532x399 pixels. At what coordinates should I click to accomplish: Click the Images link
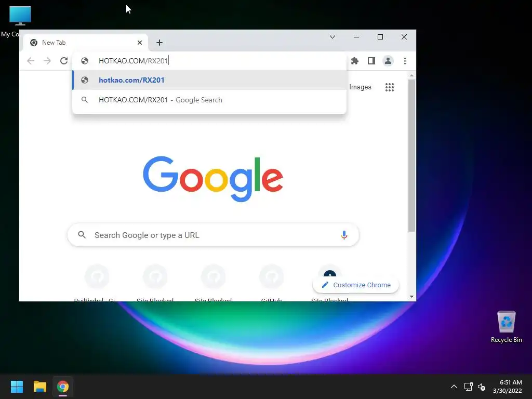click(360, 87)
